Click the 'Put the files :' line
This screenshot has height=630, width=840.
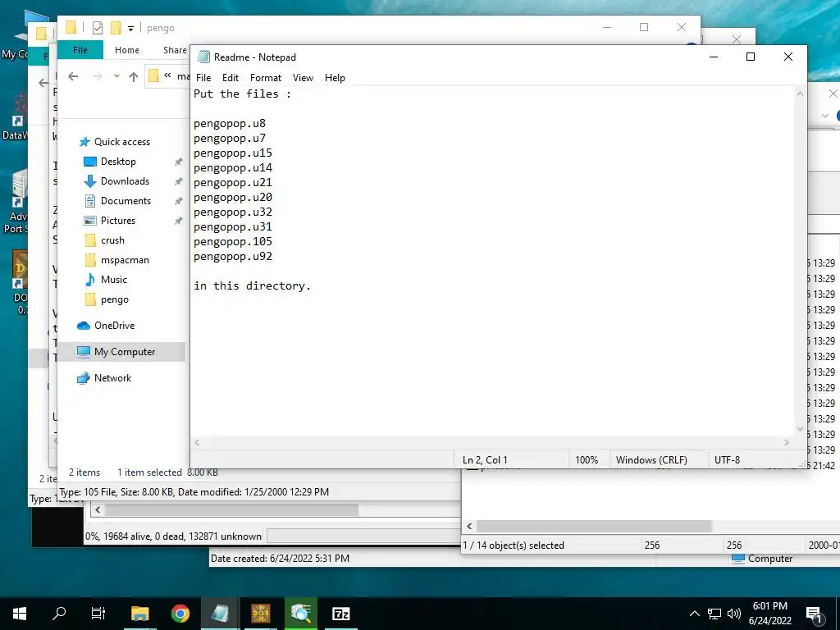[242, 94]
